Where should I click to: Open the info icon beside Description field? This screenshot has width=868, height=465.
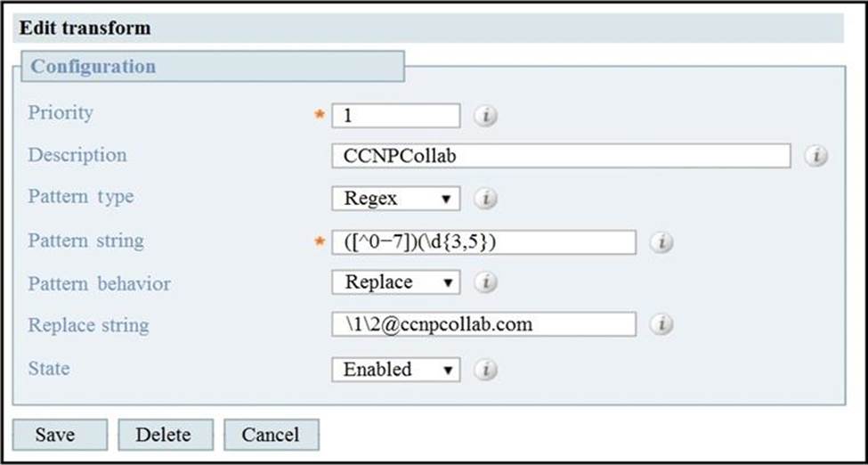816,156
